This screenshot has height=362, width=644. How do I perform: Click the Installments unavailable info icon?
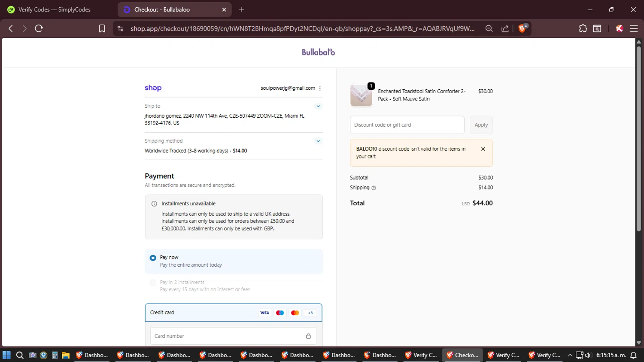tap(154, 204)
